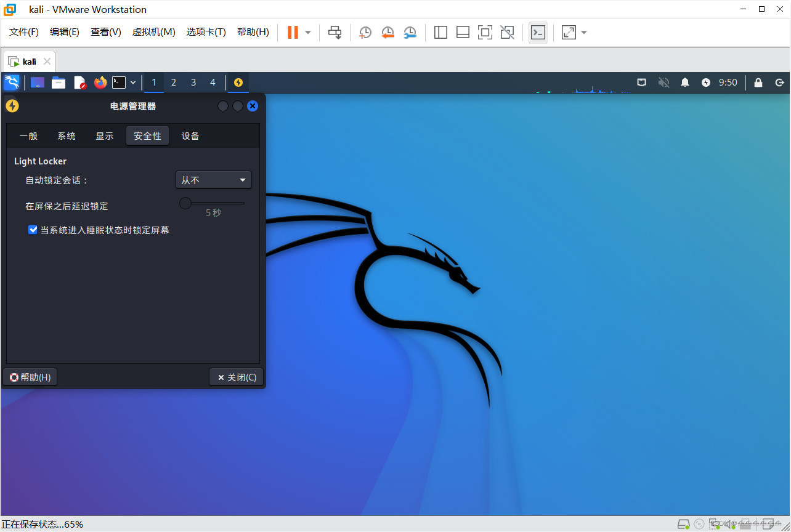Click the 关闭(C) button

pos(237,377)
